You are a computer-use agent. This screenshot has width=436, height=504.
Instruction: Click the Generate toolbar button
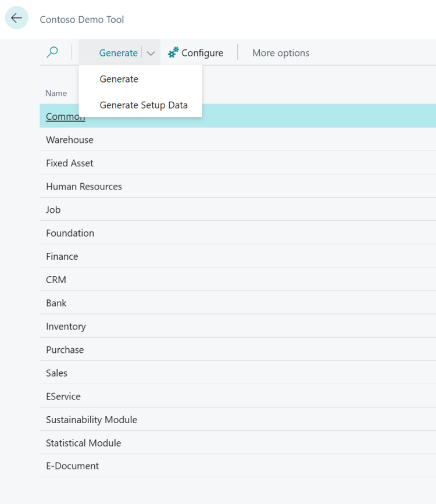(119, 52)
